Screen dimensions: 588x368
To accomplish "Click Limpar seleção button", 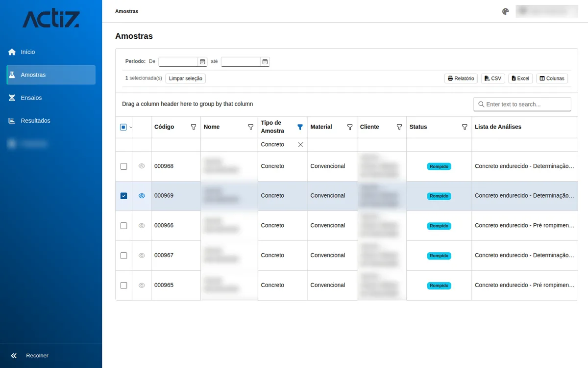I will coord(185,79).
